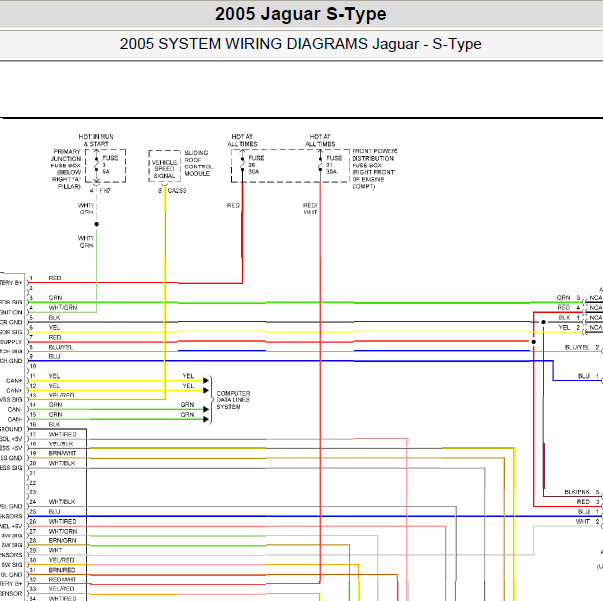Image resolution: width=603 pixels, height=601 pixels.
Task: Select the pin 25 'BLU' wire label
Action: pyautogui.click(x=54, y=512)
